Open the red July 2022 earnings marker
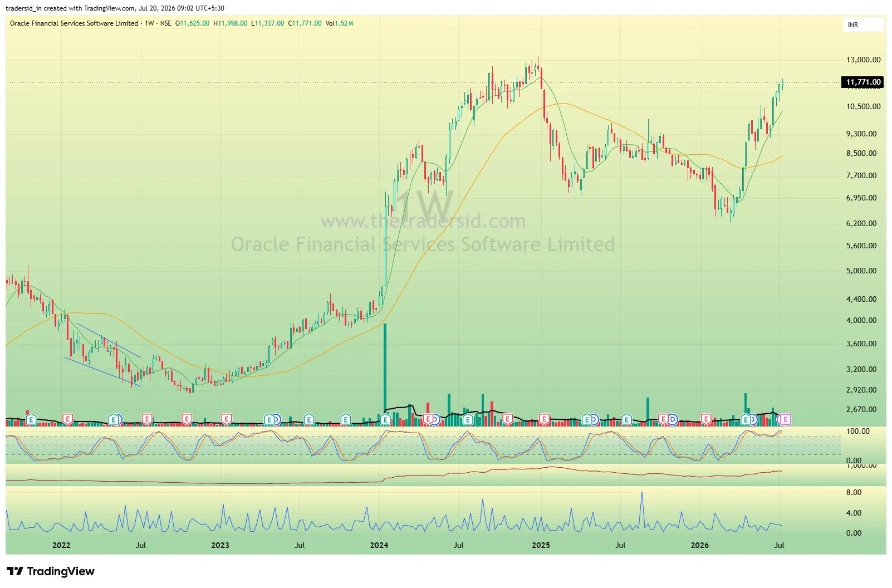 pyautogui.click(x=147, y=419)
